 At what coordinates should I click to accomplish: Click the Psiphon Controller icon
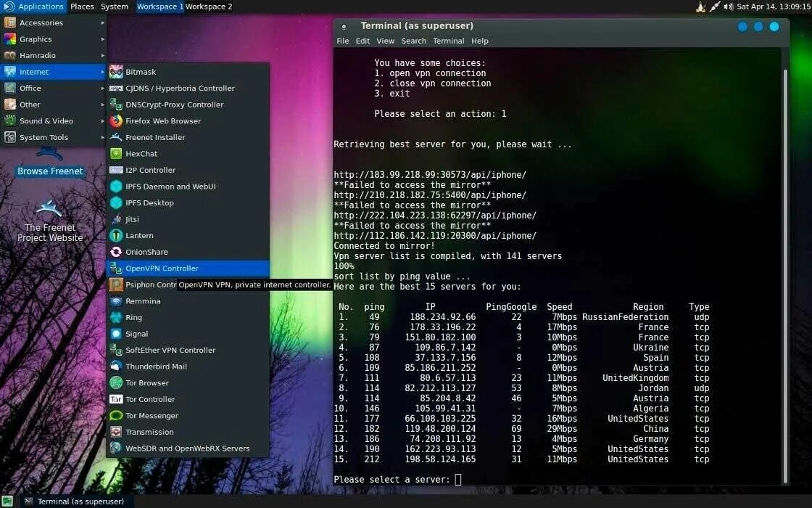pyautogui.click(x=116, y=284)
